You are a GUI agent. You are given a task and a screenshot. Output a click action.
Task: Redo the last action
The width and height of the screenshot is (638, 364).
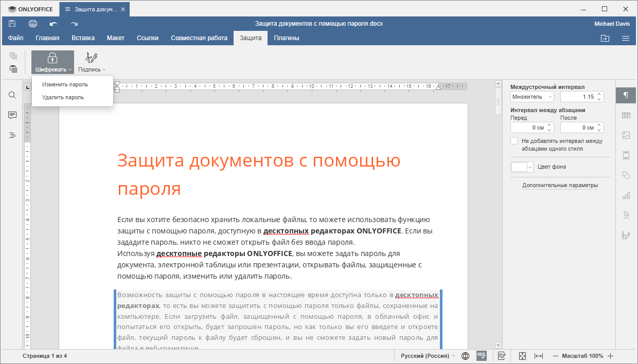click(74, 24)
